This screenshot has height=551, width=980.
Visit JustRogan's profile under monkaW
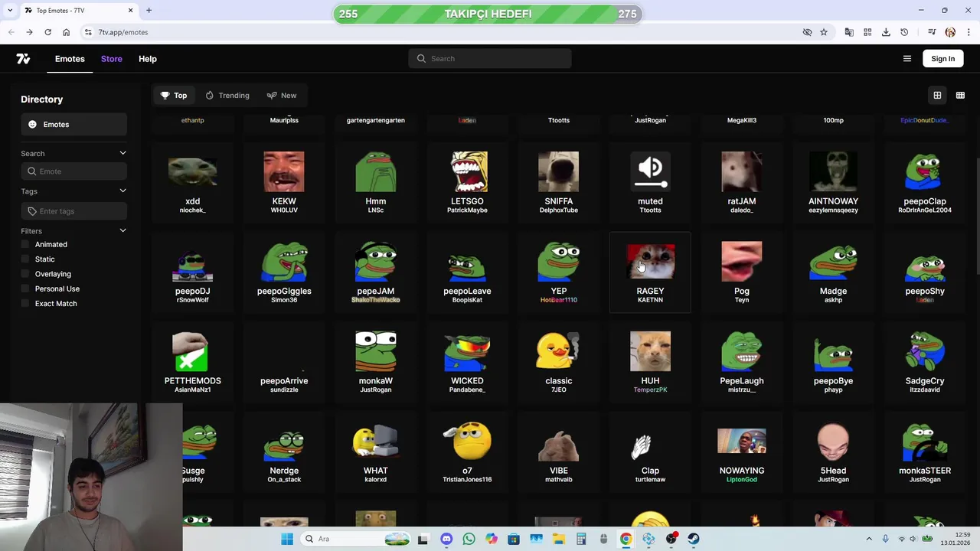(x=376, y=390)
